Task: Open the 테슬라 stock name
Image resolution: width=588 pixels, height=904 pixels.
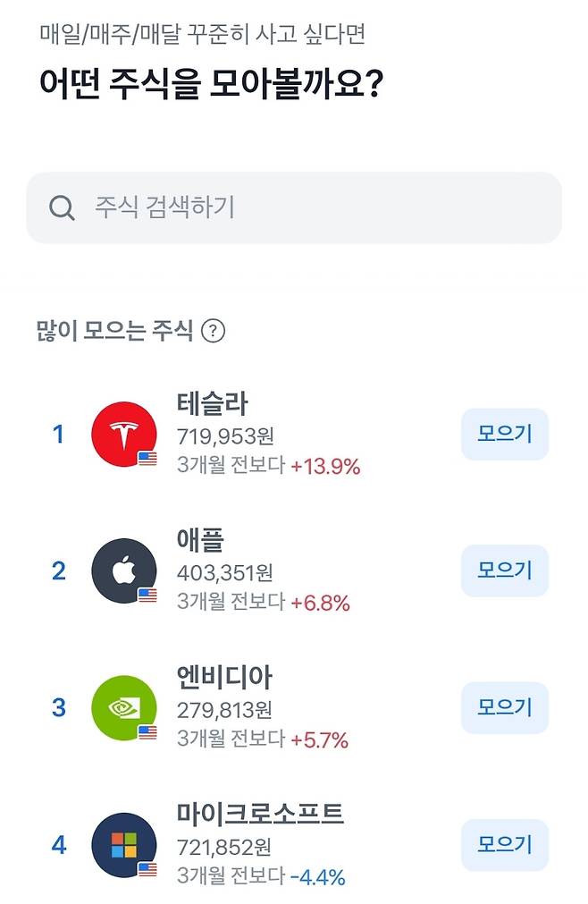Action: pos(212,404)
